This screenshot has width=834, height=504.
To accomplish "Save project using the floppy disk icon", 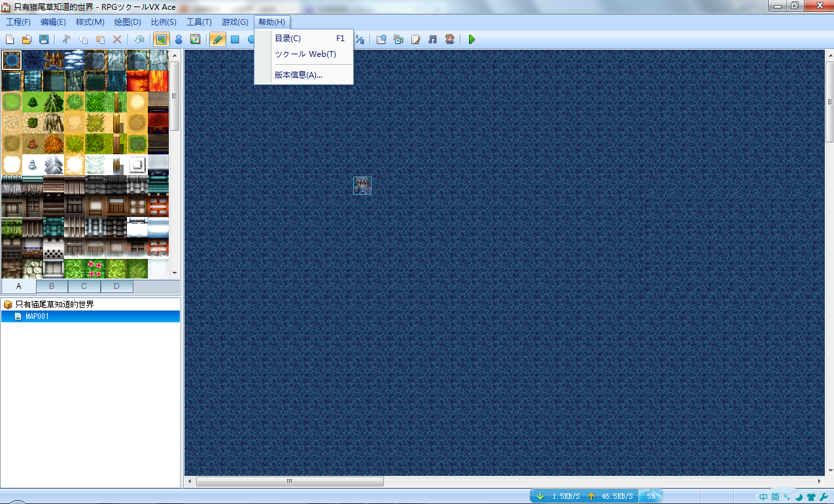I will click(44, 39).
